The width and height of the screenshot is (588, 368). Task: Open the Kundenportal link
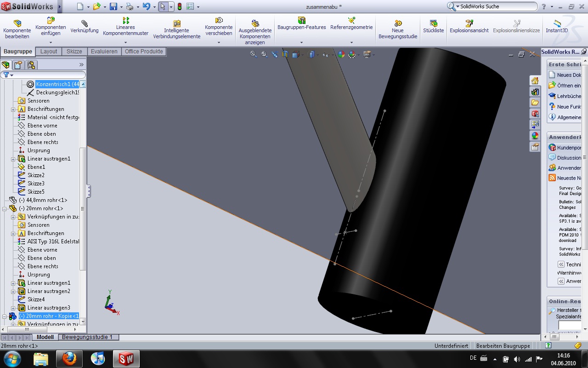tap(565, 148)
